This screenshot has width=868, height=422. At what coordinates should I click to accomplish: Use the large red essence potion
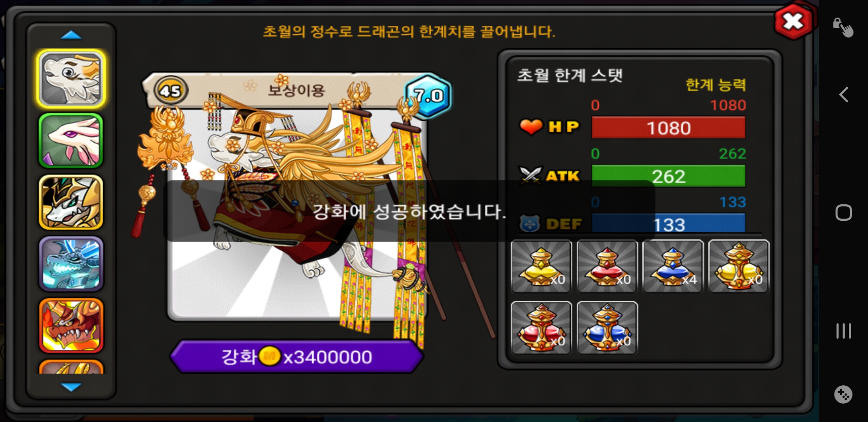click(x=541, y=328)
